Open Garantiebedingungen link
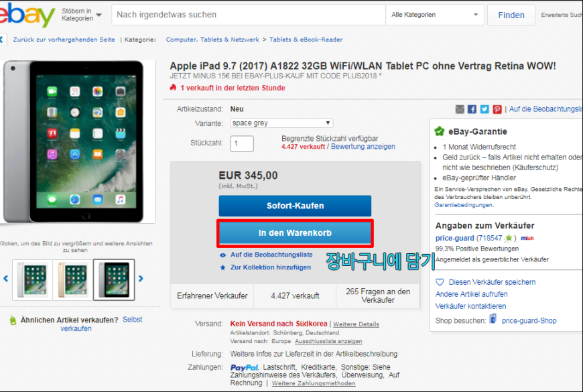 coord(464,205)
